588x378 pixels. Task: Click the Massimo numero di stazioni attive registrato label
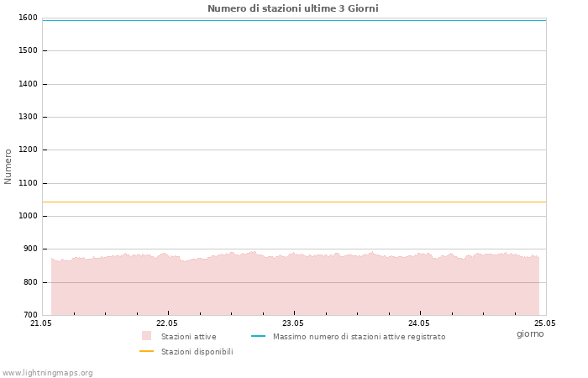pos(360,336)
